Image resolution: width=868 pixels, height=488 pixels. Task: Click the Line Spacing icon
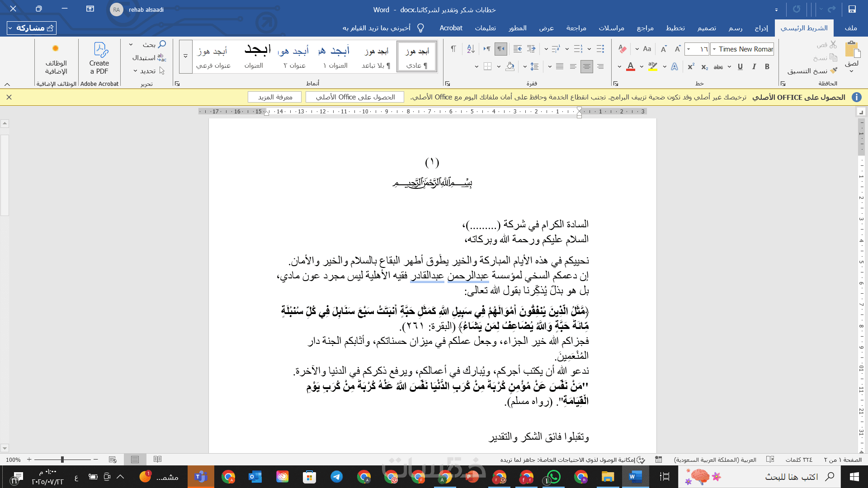[534, 67]
